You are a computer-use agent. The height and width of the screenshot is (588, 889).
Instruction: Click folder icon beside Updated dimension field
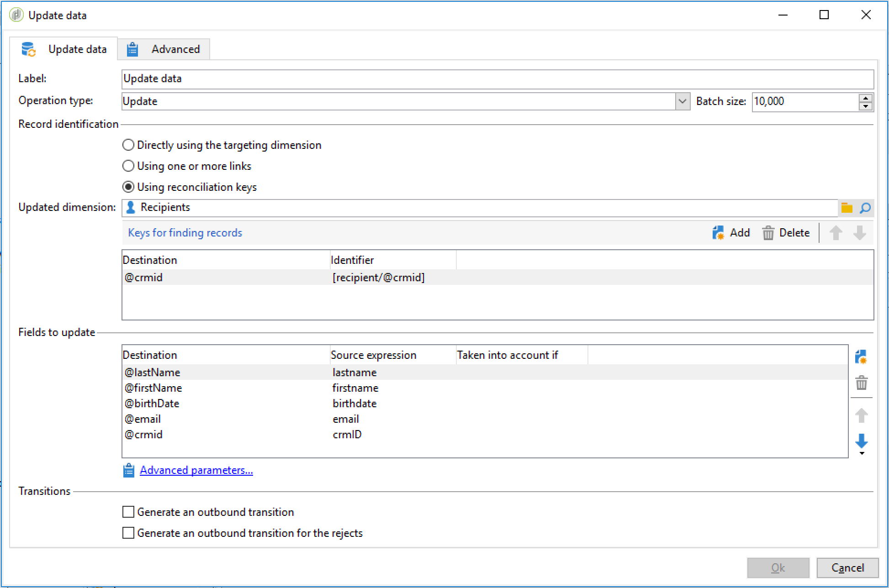[x=847, y=208]
